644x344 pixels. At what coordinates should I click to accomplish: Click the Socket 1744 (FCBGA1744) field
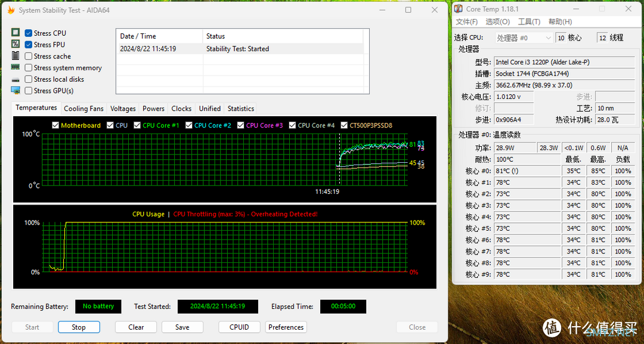[x=564, y=73]
